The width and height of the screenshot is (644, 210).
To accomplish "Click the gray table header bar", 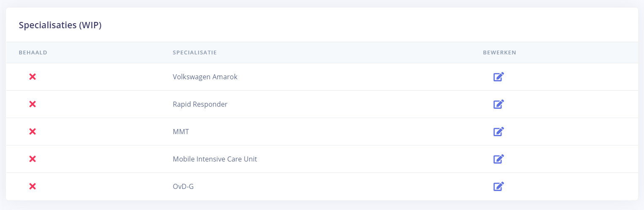I will 338,53.
